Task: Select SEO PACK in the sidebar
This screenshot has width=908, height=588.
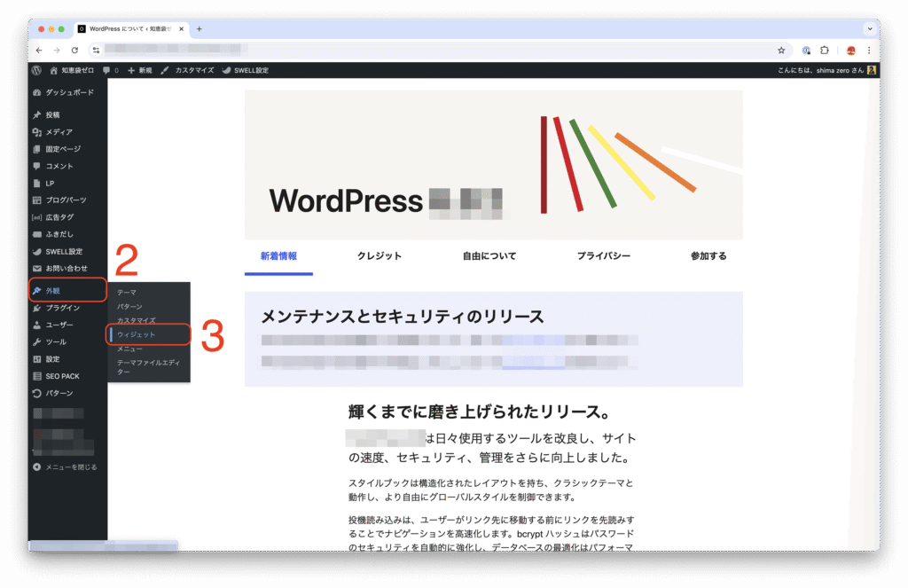Action: [x=67, y=376]
